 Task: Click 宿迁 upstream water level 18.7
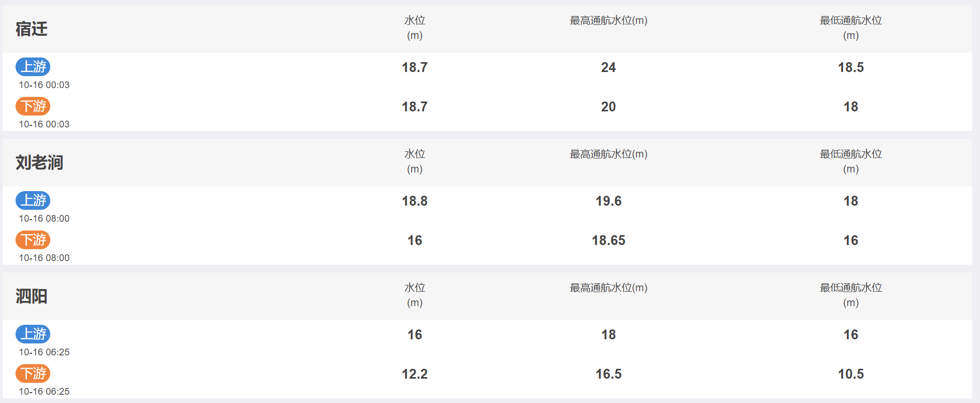coord(415,67)
